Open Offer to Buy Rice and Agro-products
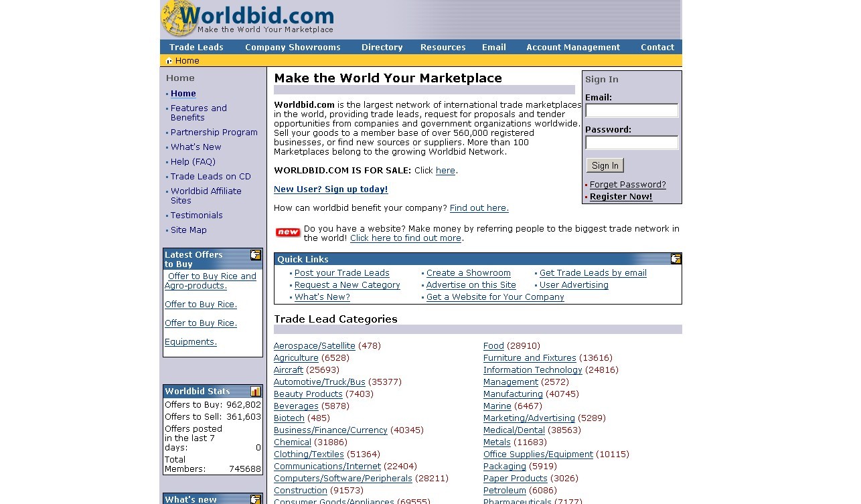This screenshot has width=861, height=504. [x=211, y=281]
